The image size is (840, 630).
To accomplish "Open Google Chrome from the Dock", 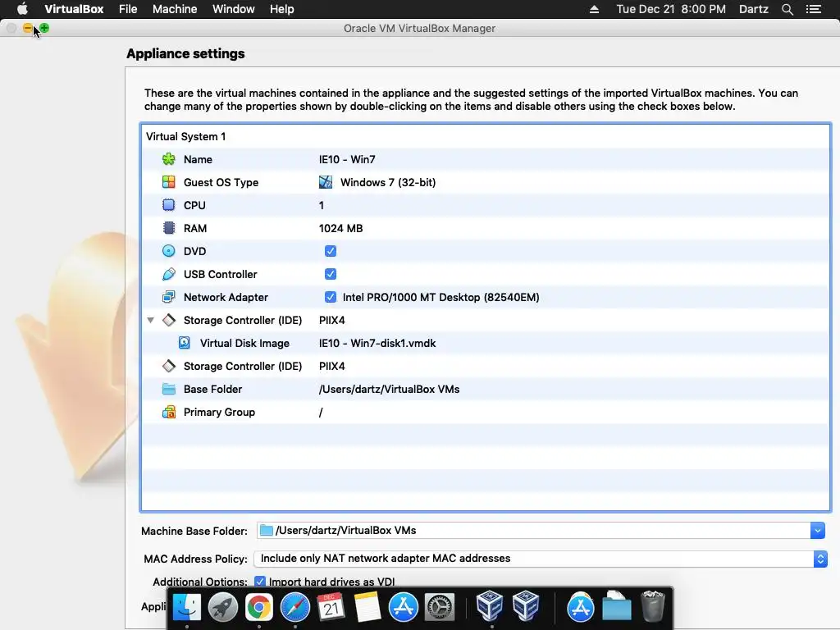I will [258, 607].
